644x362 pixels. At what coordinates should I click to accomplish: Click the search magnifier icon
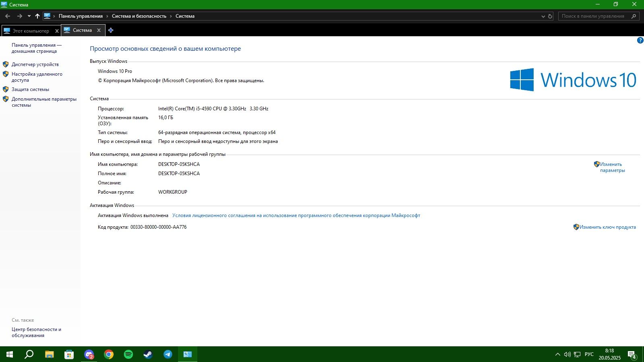tap(634, 16)
